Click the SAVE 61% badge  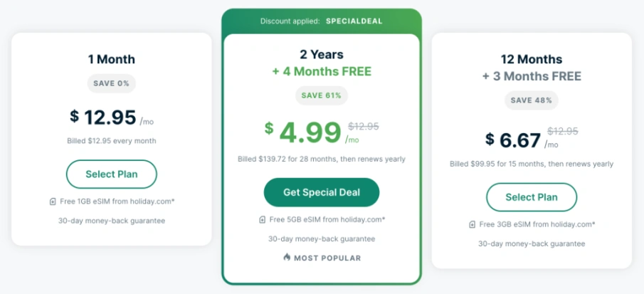point(321,95)
